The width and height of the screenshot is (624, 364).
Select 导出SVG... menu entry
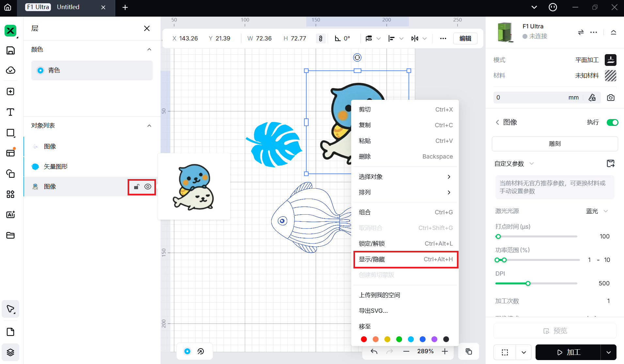[x=373, y=311]
